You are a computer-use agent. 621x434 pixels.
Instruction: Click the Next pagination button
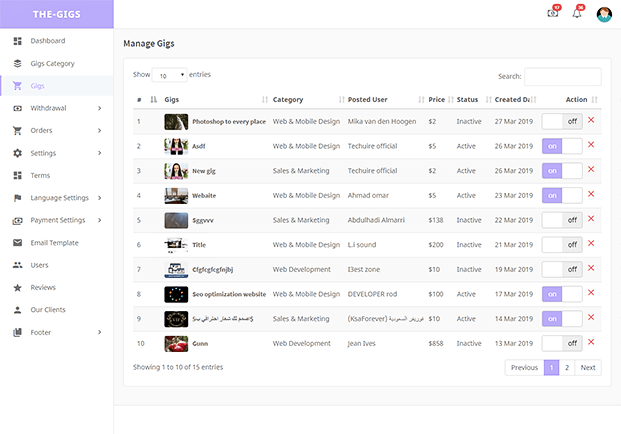coord(588,367)
